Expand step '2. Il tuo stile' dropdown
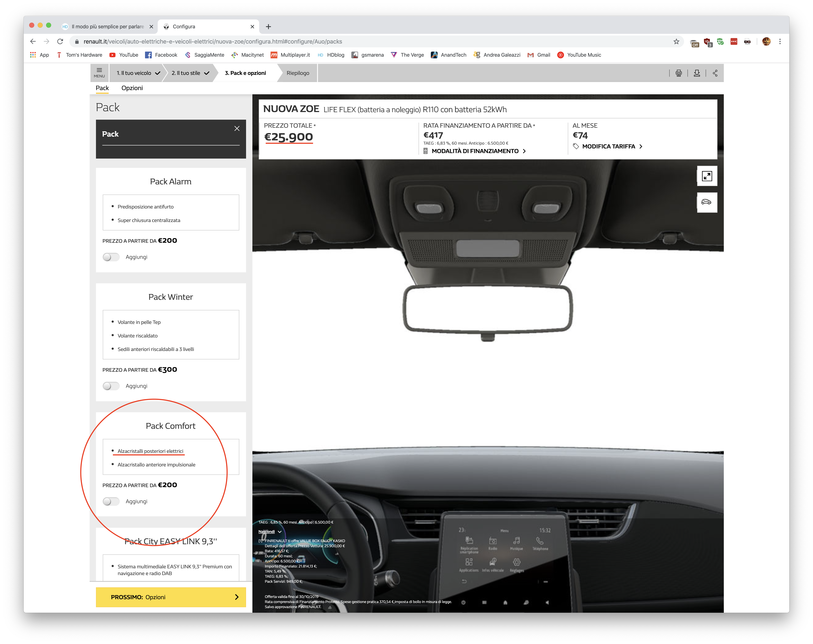The height and width of the screenshot is (644, 813). [190, 73]
